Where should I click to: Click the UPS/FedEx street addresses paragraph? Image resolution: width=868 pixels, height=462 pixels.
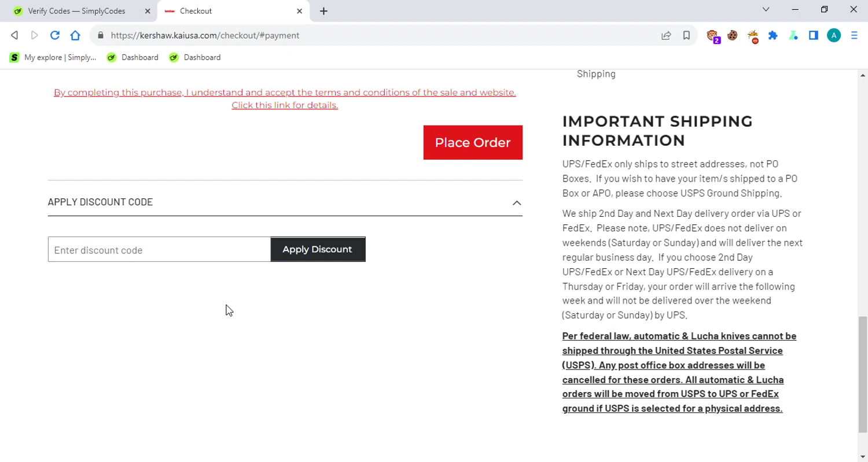point(680,179)
